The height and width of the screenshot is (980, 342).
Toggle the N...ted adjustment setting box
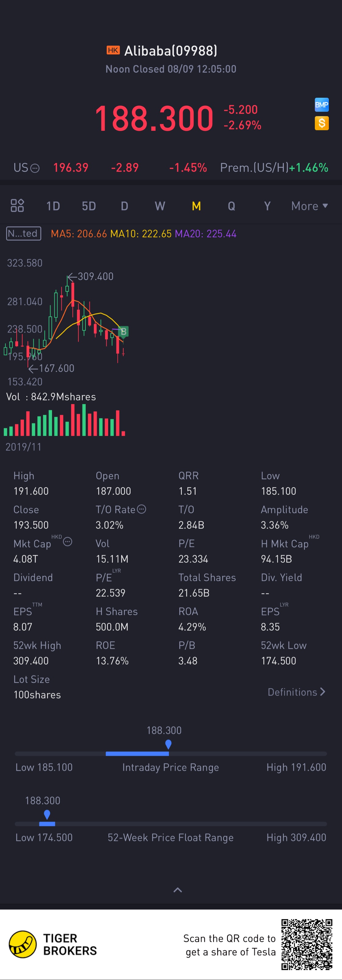[x=24, y=233]
